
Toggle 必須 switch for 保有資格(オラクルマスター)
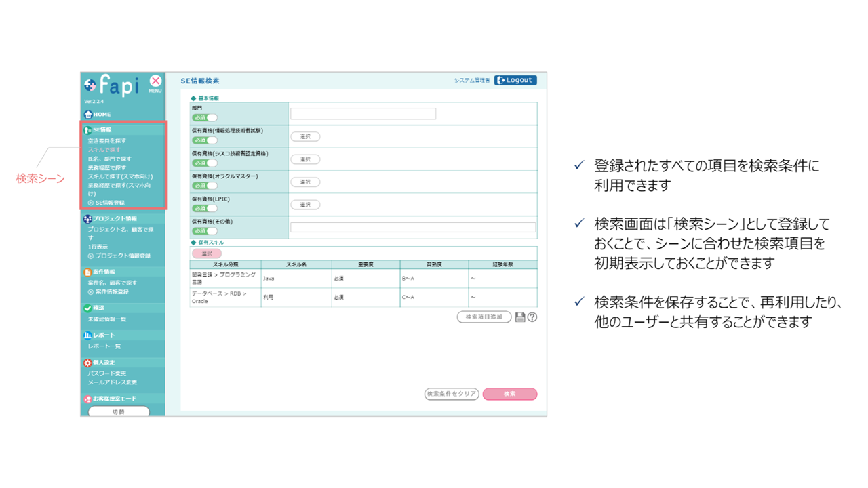(205, 186)
